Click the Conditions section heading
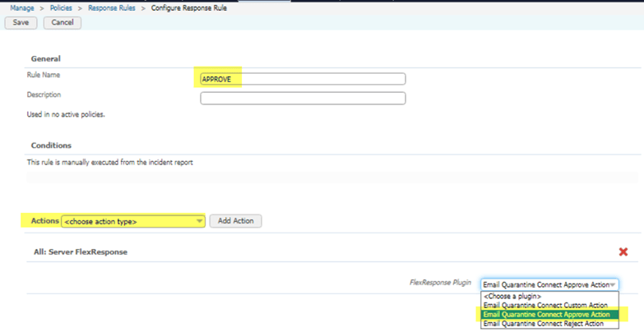The height and width of the screenshot is (332, 644). tap(51, 145)
